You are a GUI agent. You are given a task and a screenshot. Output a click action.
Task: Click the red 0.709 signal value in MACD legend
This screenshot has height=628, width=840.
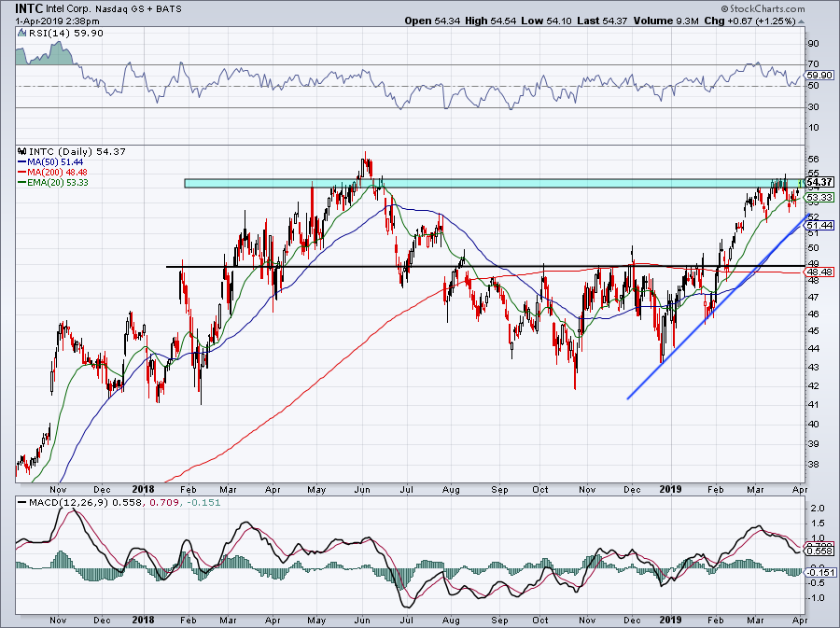point(162,503)
